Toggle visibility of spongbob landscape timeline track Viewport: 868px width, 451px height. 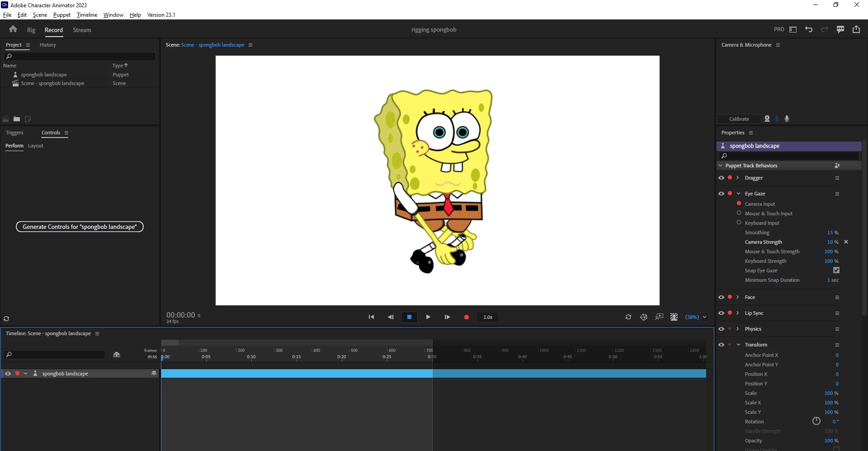(8, 374)
